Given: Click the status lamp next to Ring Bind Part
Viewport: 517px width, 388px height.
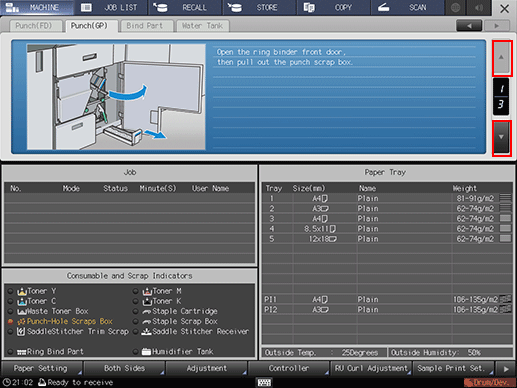Looking at the screenshot, I should click(10, 352).
